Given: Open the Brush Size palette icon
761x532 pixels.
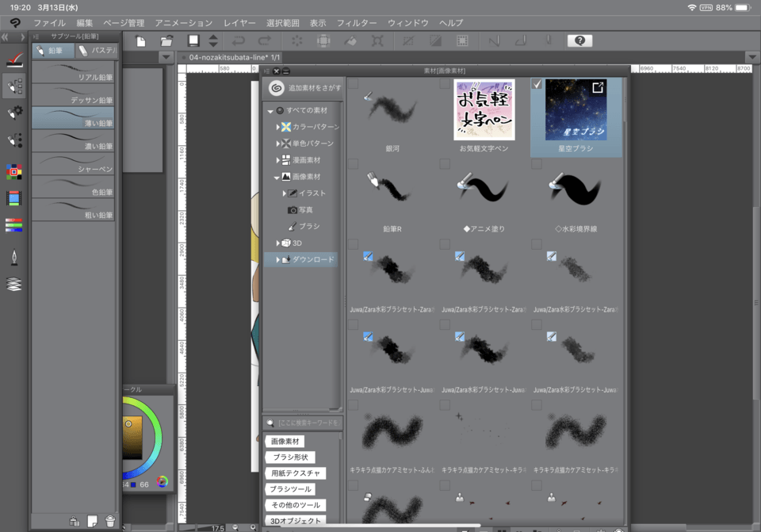Looking at the screenshot, I should 14,140.
